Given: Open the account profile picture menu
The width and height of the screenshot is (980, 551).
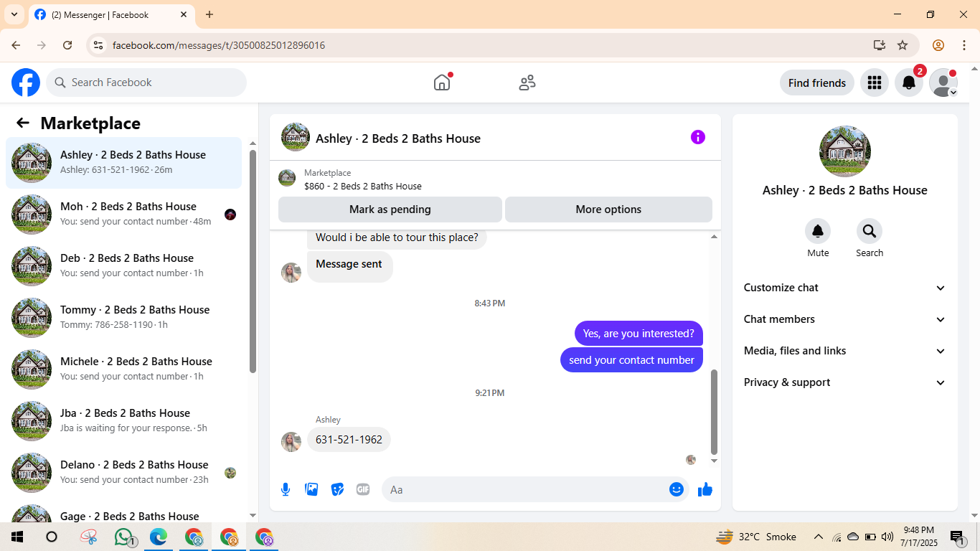Looking at the screenshot, I should [943, 83].
